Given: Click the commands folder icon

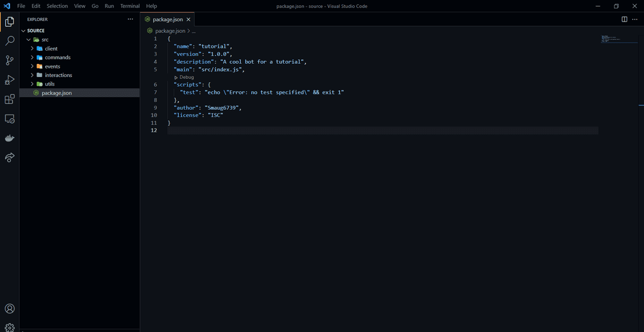Looking at the screenshot, I should pyautogui.click(x=39, y=57).
